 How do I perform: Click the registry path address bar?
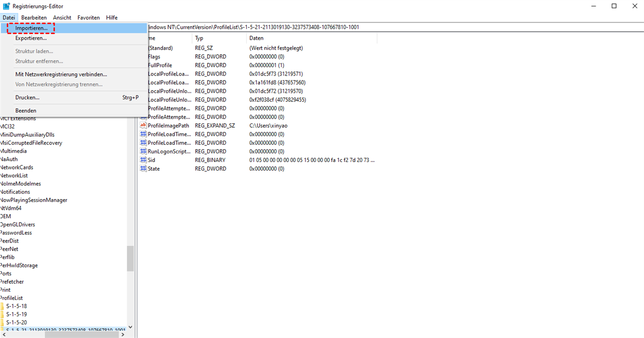(376, 27)
